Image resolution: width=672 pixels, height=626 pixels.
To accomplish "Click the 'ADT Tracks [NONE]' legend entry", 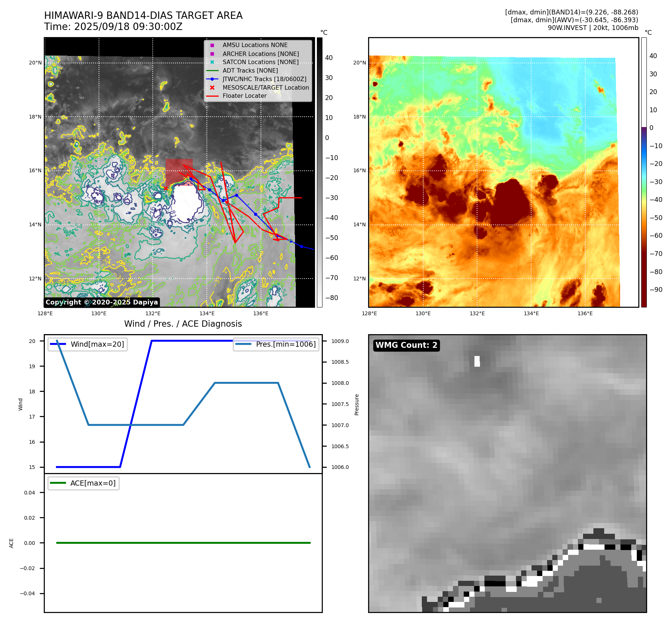I will click(250, 70).
